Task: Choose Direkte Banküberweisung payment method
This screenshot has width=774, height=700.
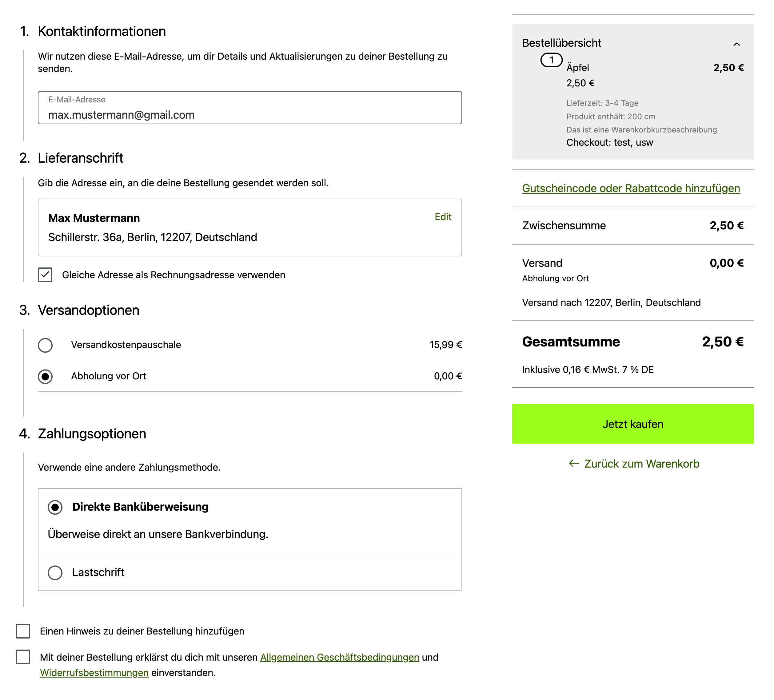Action: click(x=55, y=507)
